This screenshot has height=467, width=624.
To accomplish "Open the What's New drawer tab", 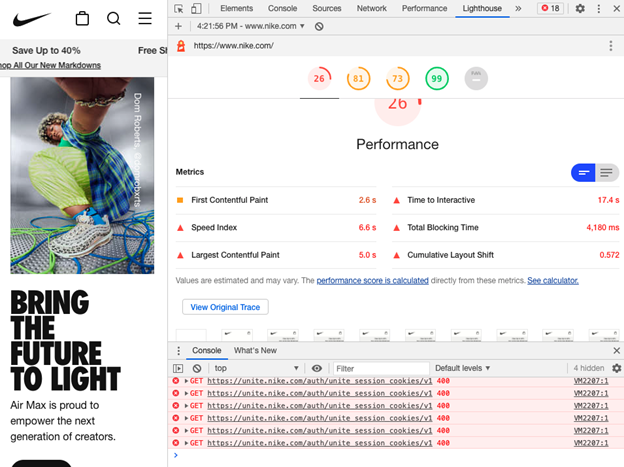I will (x=255, y=350).
